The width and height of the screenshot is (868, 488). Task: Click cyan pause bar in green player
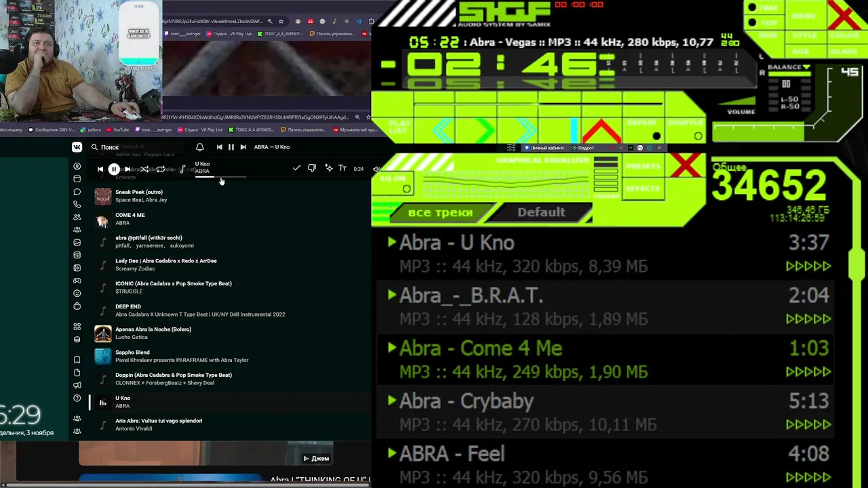point(574,129)
